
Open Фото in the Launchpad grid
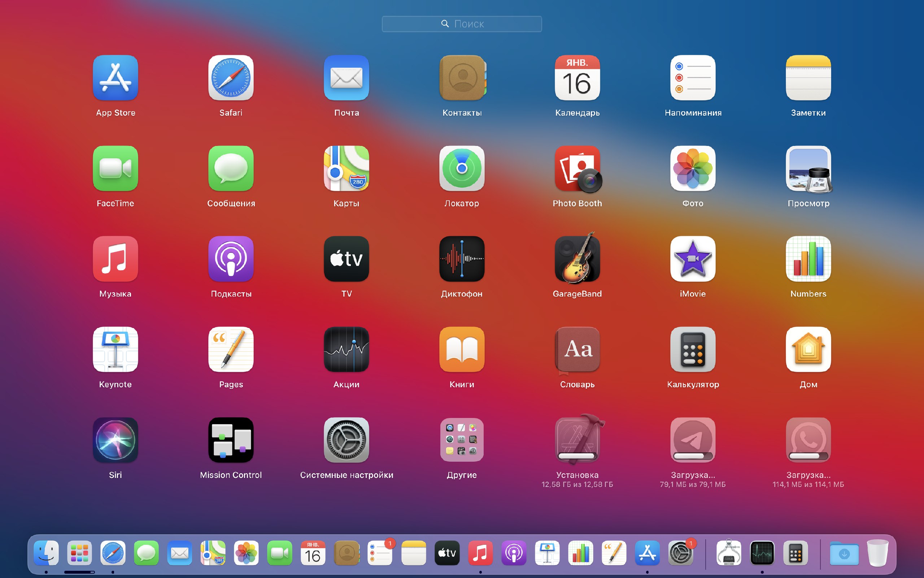(693, 169)
